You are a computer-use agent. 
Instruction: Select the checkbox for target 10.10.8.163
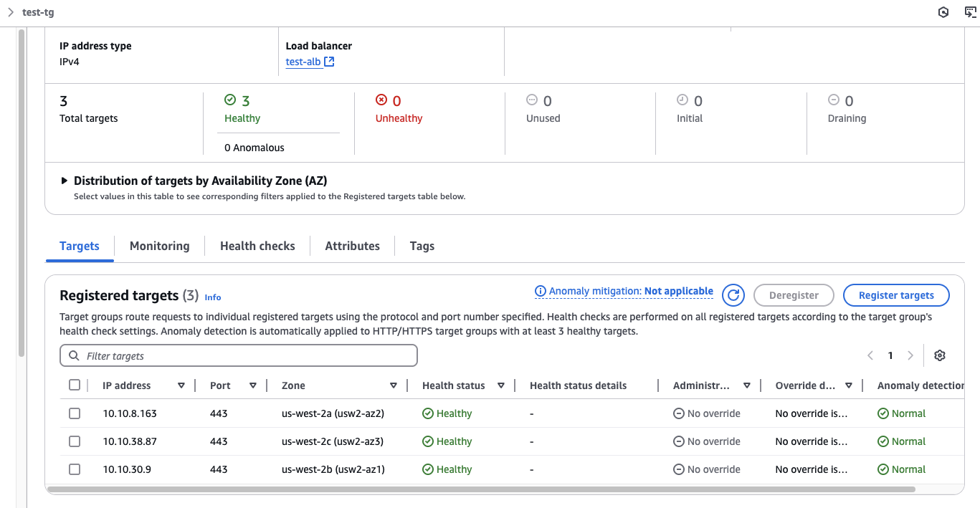tap(75, 413)
